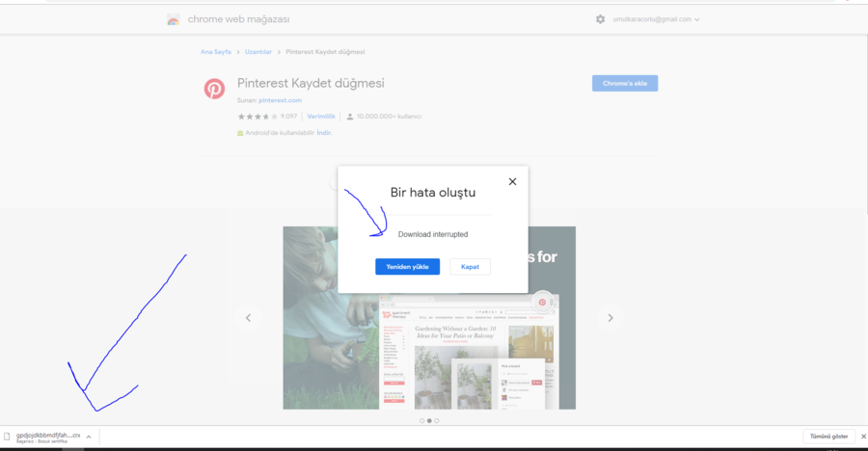Screen dimensions: 868x451
Task: Click the Kapat button in dialog
Action: (x=470, y=267)
